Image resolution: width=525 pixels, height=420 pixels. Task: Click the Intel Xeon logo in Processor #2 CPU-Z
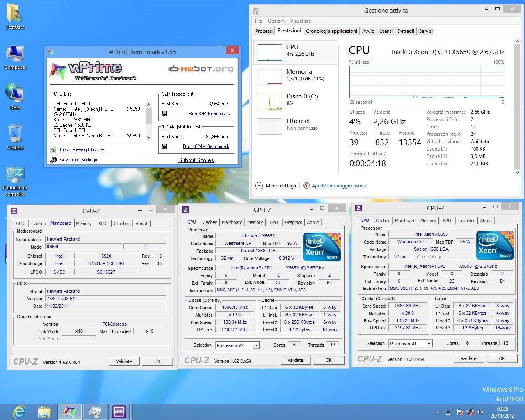(x=322, y=247)
